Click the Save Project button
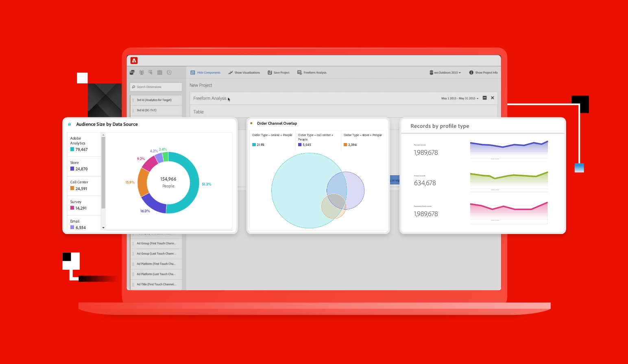This screenshot has height=364, width=628. (x=279, y=72)
